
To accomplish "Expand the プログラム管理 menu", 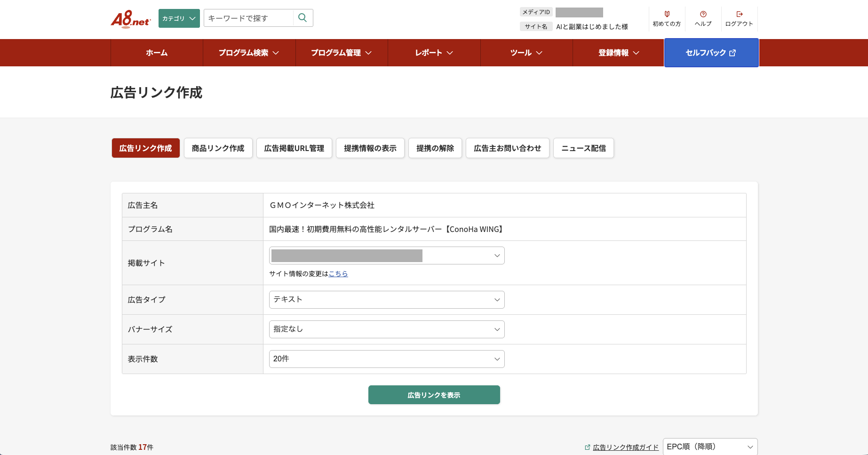I will click(342, 53).
